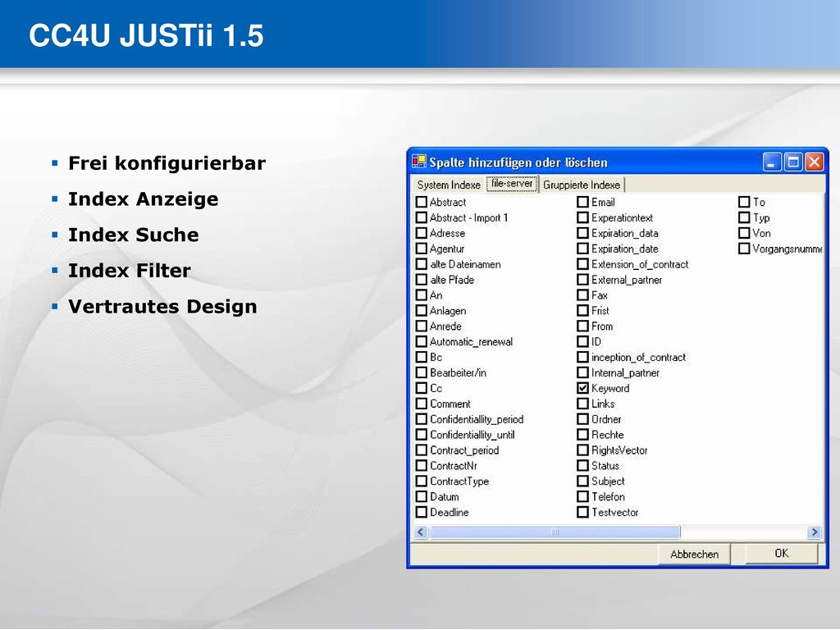Enable the Vorgangsnummer checkbox
This screenshot has width=840, height=630.
[x=744, y=249]
